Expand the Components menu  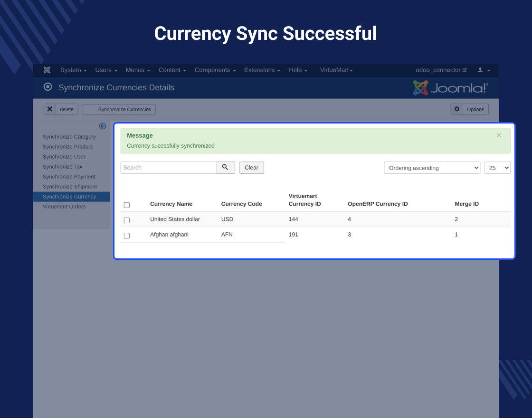(215, 70)
